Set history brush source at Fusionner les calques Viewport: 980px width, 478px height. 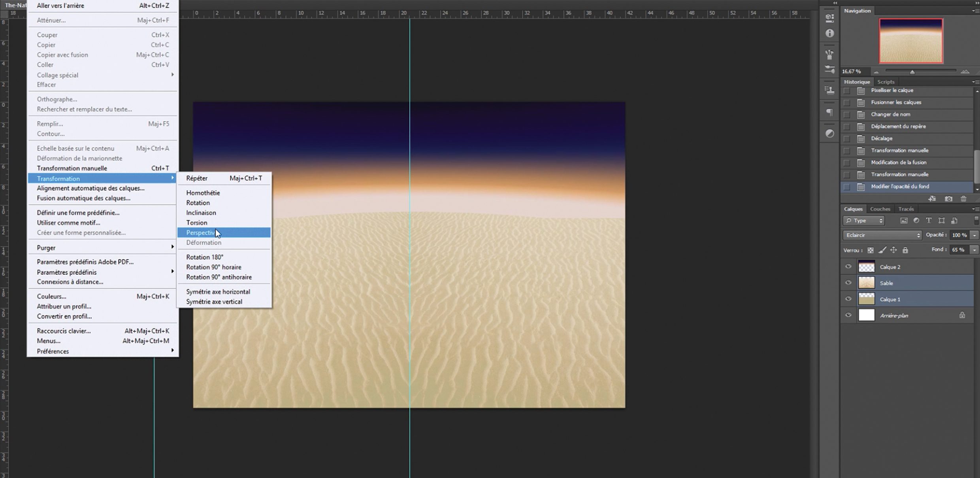846,103
